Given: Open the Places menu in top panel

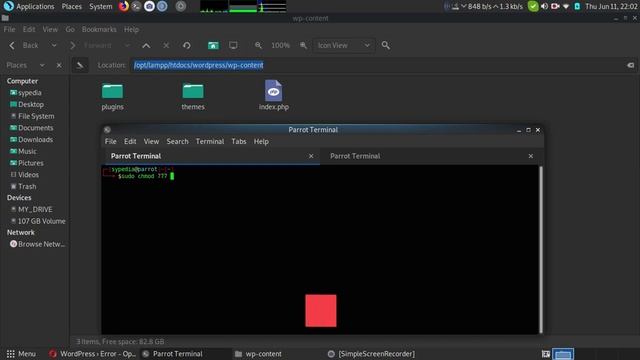Looking at the screenshot, I should (x=71, y=6).
